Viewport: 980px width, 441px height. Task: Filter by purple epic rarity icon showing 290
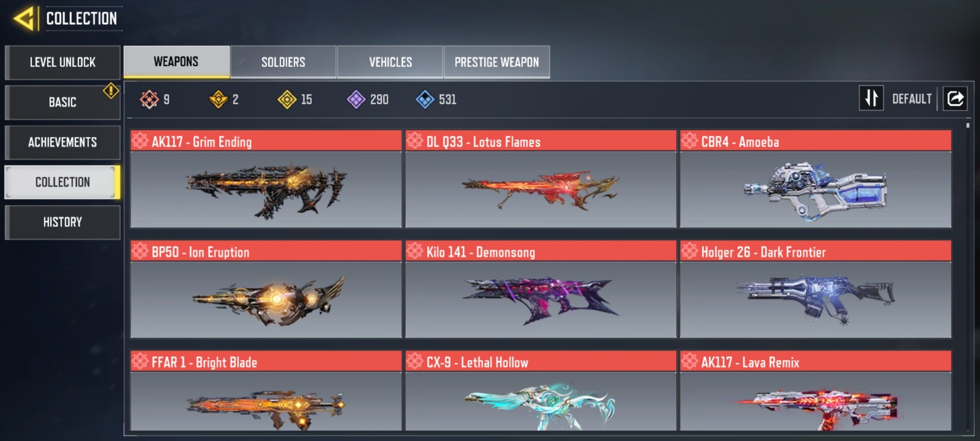[356, 99]
